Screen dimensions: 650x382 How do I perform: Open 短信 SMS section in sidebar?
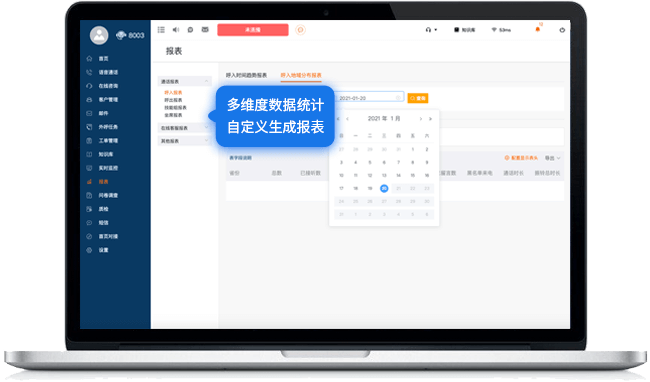click(103, 223)
